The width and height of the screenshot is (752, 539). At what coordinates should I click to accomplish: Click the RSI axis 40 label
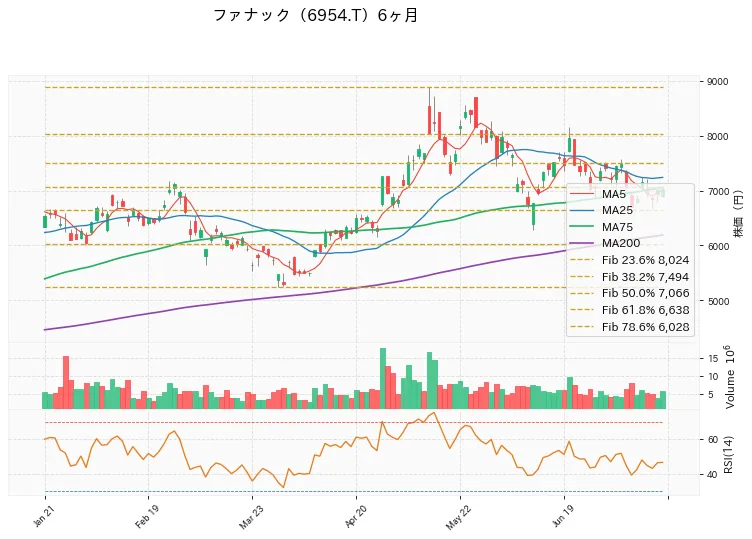tap(713, 475)
